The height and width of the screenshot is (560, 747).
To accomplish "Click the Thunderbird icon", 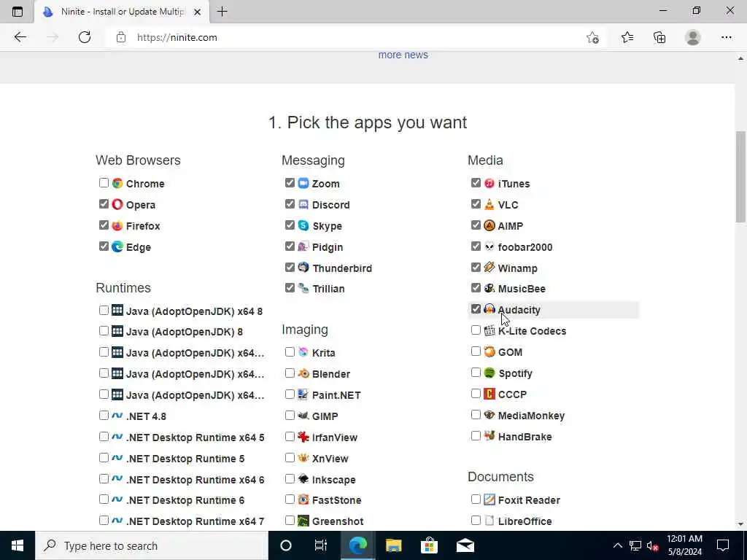I will (303, 268).
